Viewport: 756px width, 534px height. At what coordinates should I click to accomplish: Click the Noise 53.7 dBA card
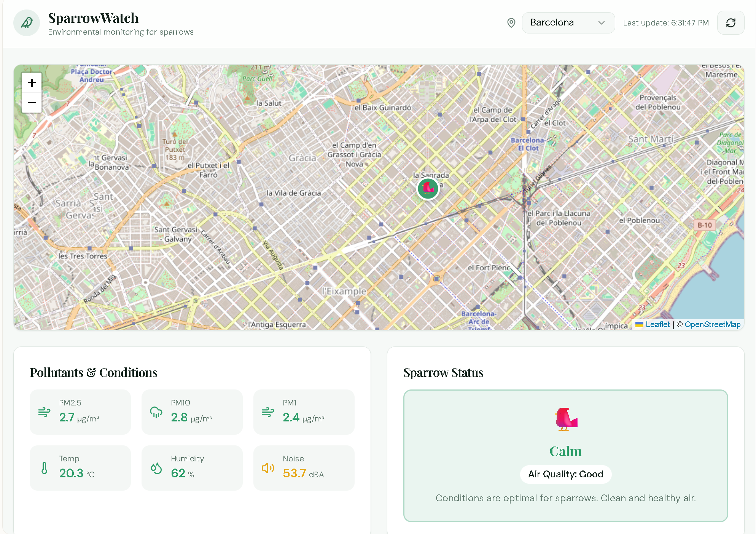[304, 468]
